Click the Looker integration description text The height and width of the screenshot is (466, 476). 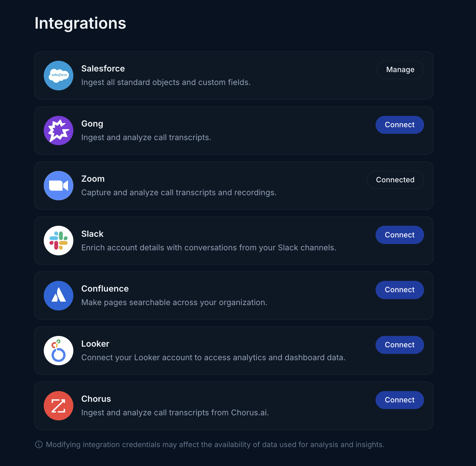[x=213, y=357]
